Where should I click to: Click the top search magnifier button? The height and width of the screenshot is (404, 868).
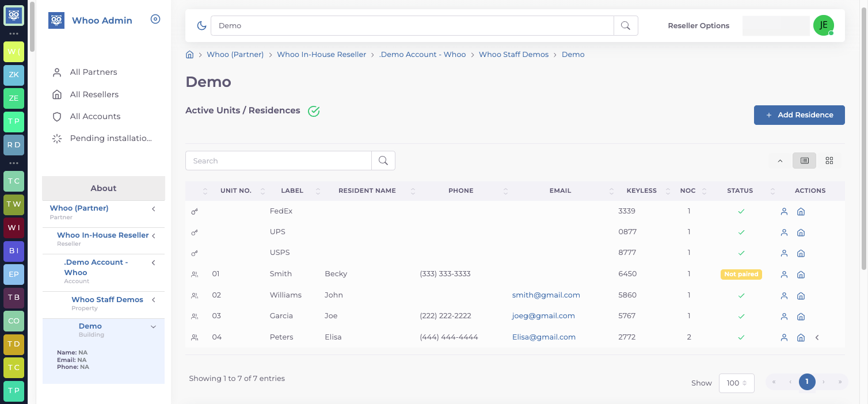[x=626, y=26]
